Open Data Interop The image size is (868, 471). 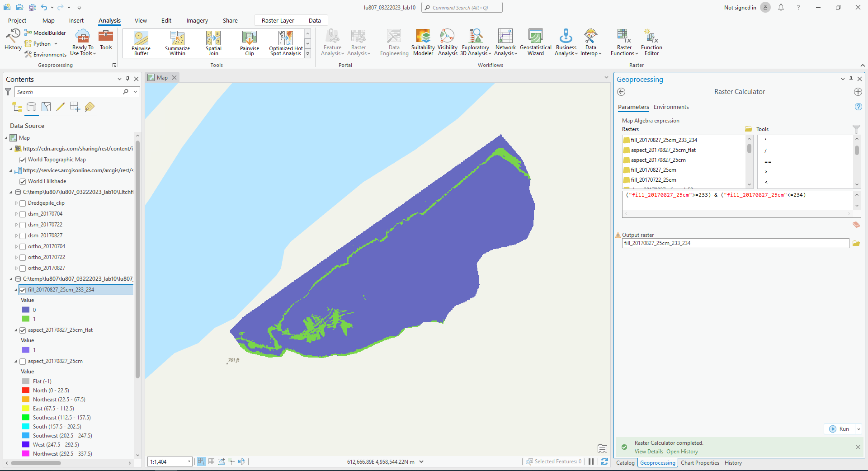click(x=591, y=42)
